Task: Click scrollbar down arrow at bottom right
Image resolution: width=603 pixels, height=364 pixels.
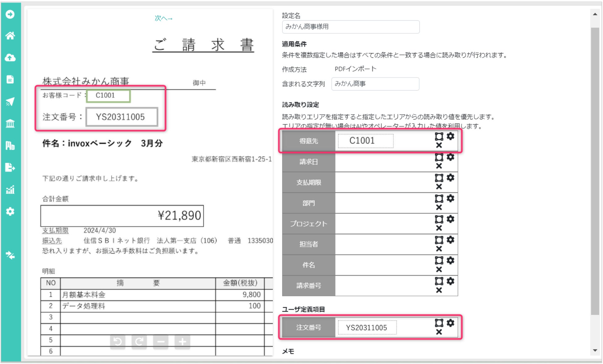Action: [x=595, y=350]
